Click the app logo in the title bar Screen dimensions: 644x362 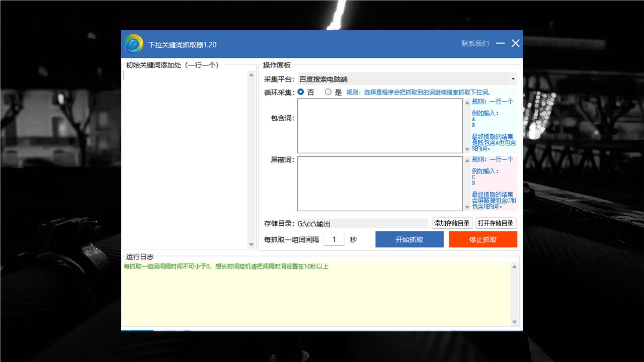(134, 44)
